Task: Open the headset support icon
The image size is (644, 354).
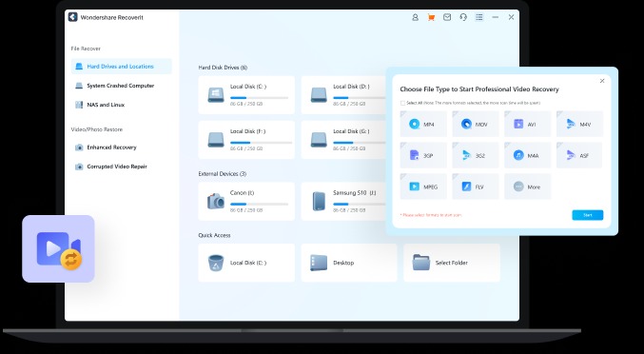Action: coord(463,17)
